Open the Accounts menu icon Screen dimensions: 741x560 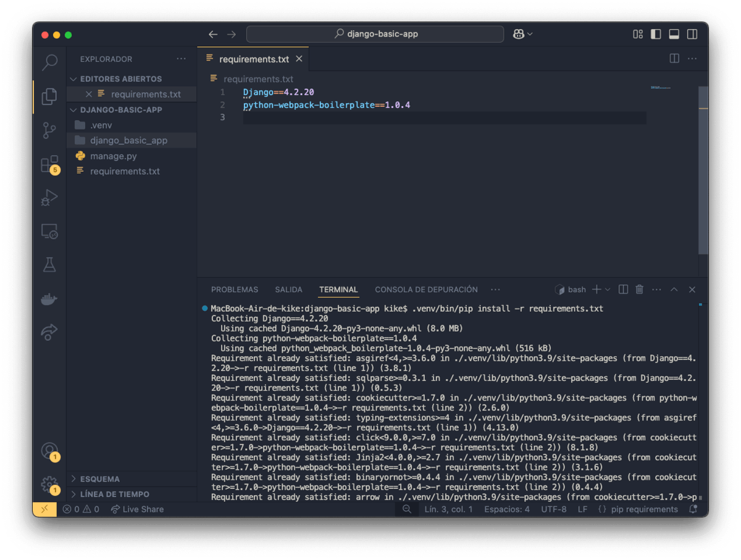[x=49, y=451]
